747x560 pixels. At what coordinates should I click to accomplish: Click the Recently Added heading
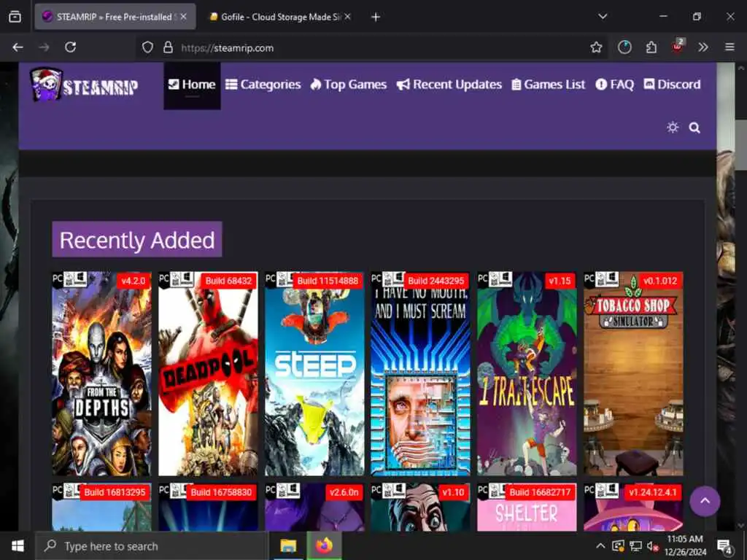pyautogui.click(x=136, y=239)
